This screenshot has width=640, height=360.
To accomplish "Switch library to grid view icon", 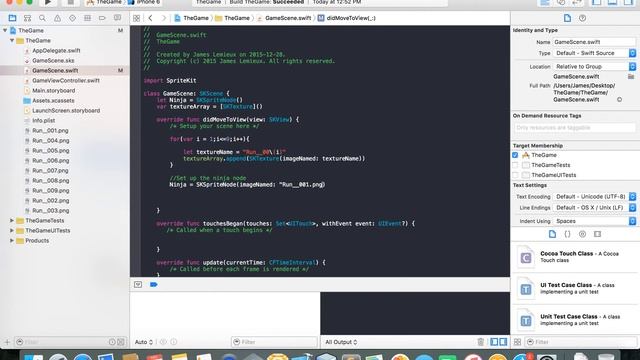I will pyautogui.click(x=517, y=342).
